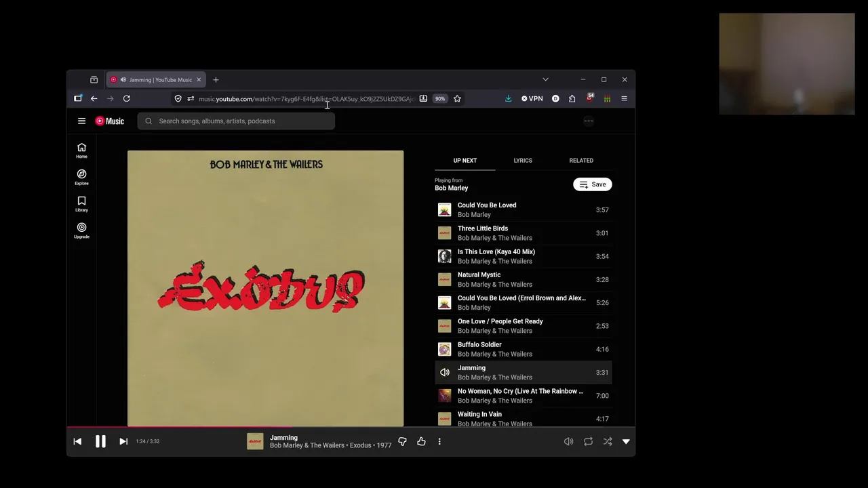Click the Exodus mini thumbnail in player bar
868x488 pixels.
[255, 441]
